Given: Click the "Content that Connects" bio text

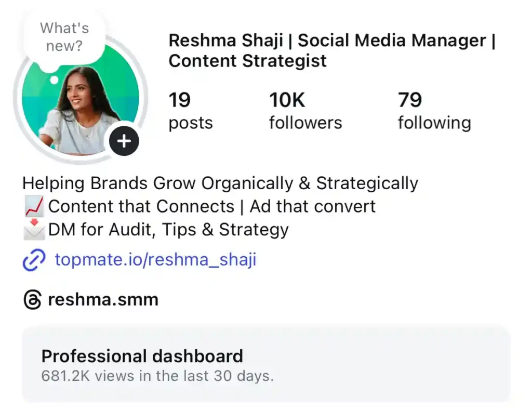Looking at the screenshot, I should pos(141,206).
